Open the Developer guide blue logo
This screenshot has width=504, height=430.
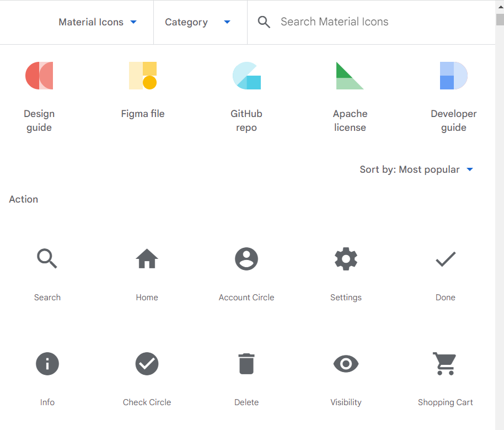coord(453,76)
